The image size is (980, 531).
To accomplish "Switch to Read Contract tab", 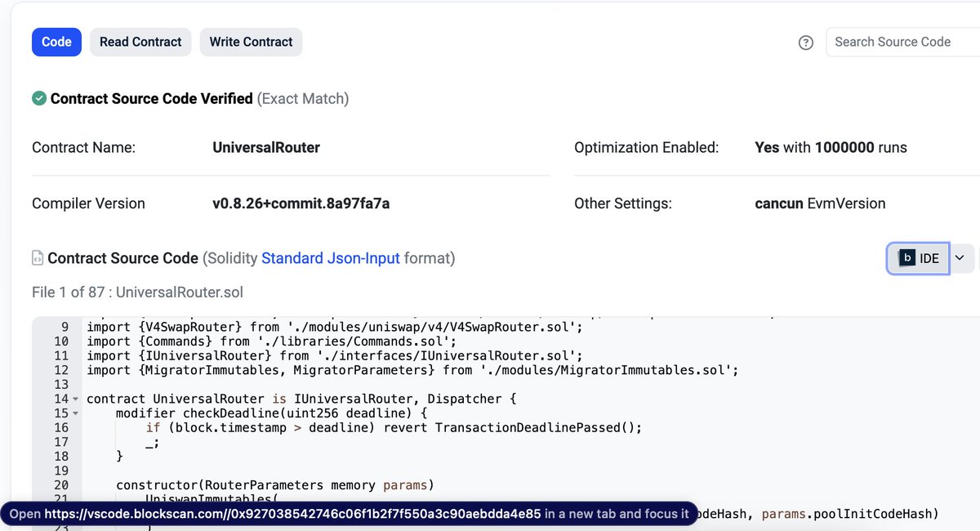I will click(140, 42).
